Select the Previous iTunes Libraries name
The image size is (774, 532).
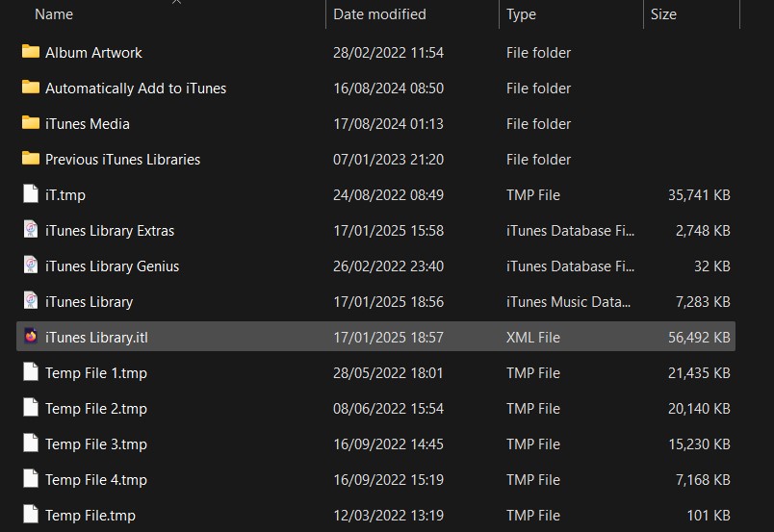(122, 160)
